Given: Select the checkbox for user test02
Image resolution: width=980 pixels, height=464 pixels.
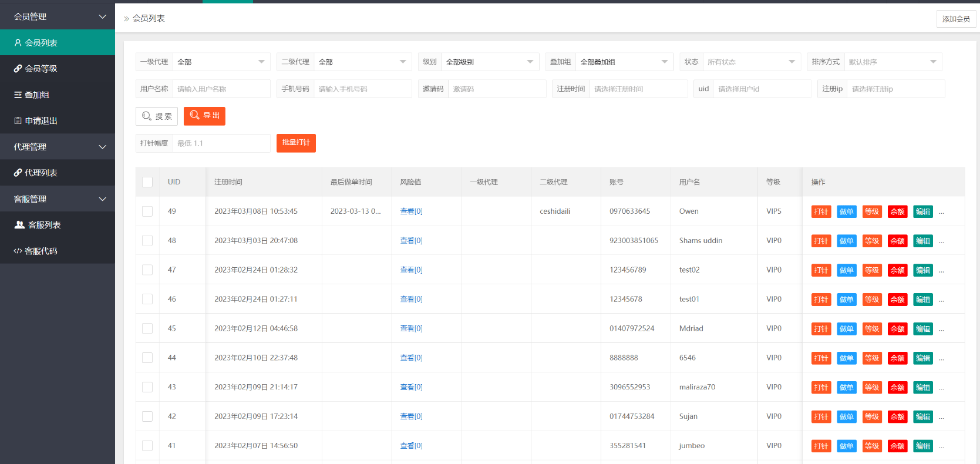Looking at the screenshot, I should 147,270.
